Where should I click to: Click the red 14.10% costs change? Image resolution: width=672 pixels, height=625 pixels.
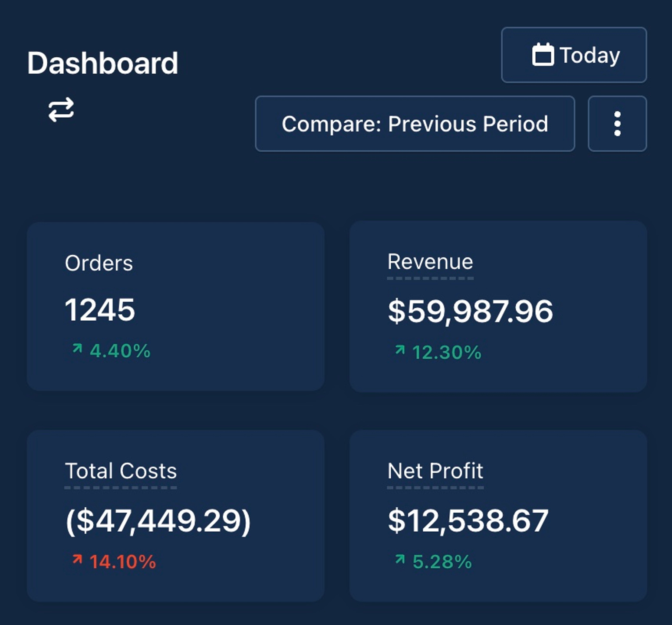[114, 562]
